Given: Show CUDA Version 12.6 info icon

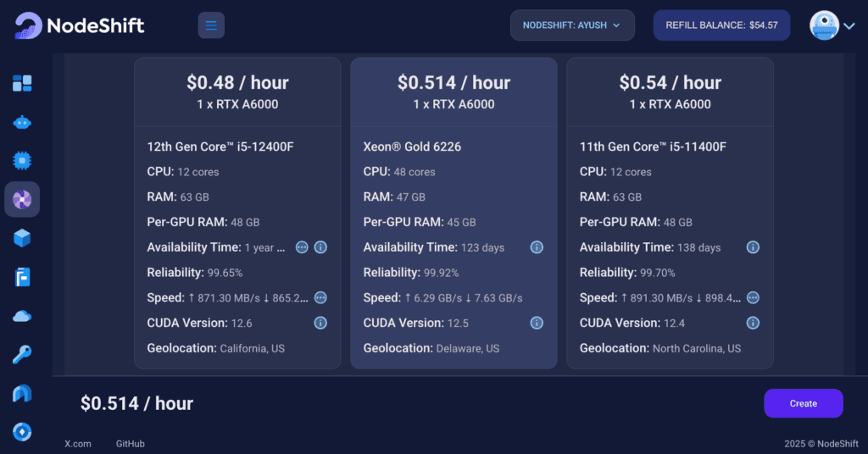Looking at the screenshot, I should point(320,323).
